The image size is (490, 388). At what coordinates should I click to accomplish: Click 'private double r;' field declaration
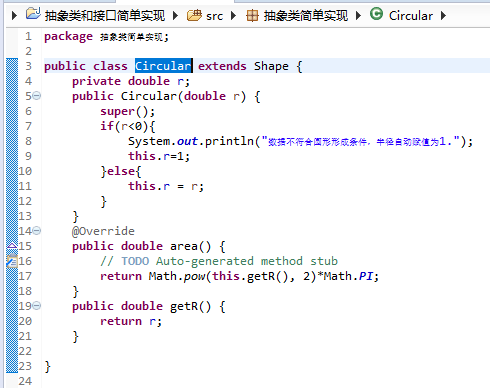click(x=131, y=81)
